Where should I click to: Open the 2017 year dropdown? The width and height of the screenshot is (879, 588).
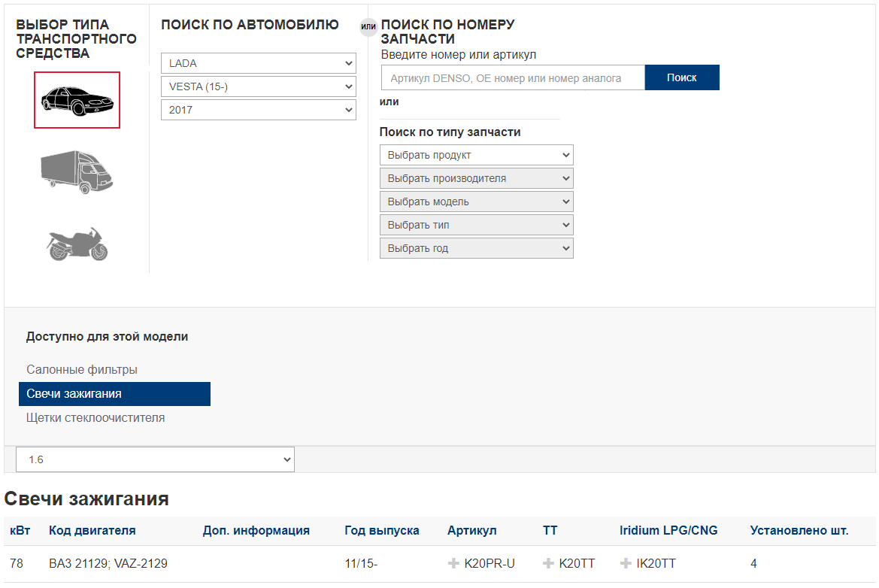[259, 110]
